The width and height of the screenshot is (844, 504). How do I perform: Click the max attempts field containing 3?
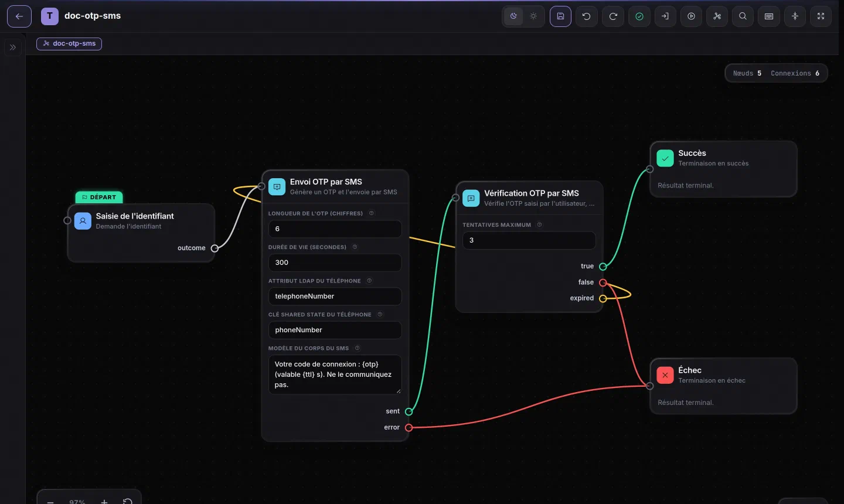529,240
